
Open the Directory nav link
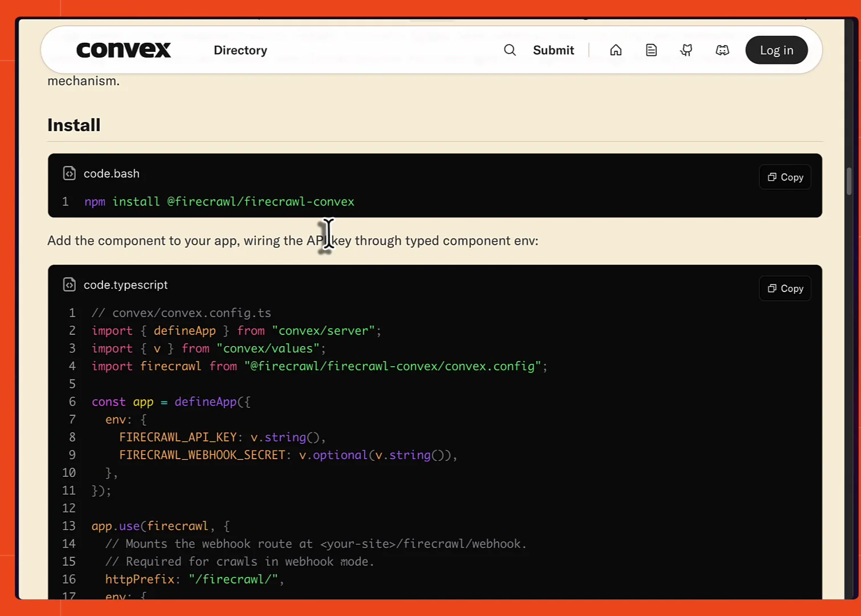pyautogui.click(x=240, y=50)
